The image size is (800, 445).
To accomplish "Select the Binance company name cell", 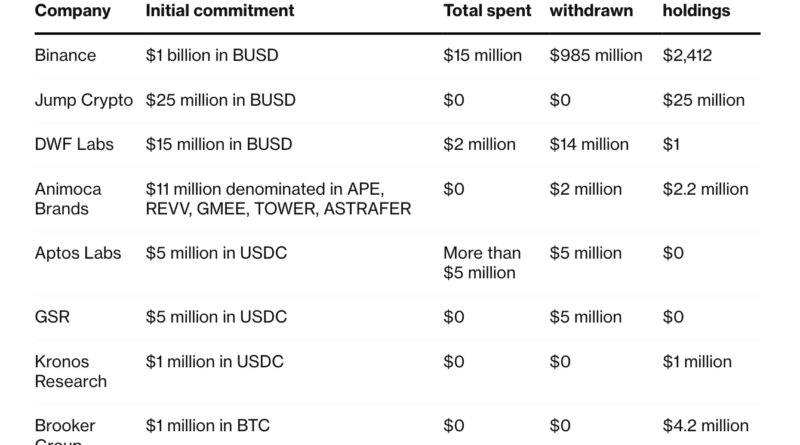I will click(66, 56).
